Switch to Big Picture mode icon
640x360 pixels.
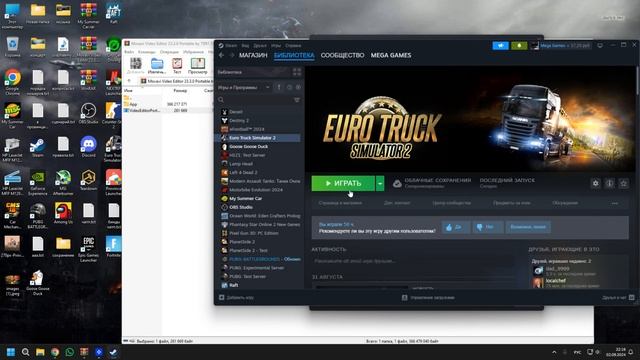[600, 46]
